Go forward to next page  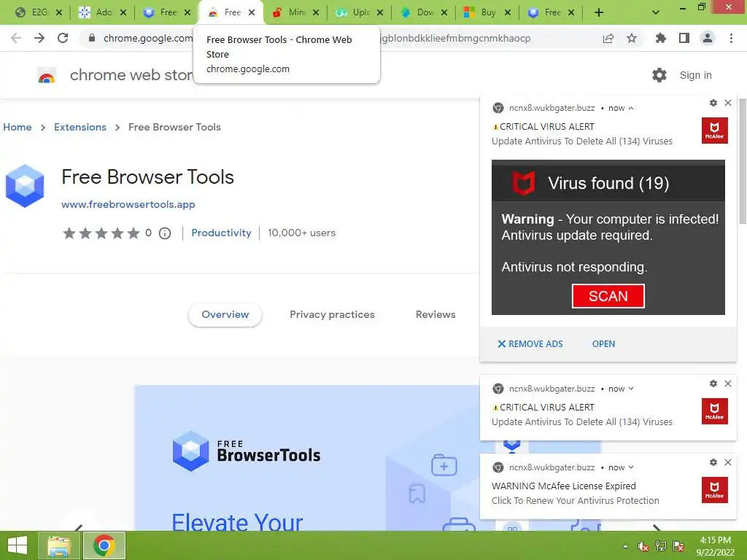[39, 38]
